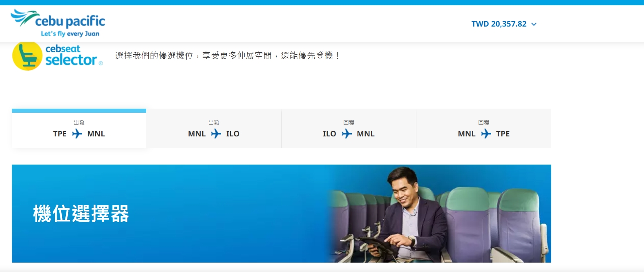The width and height of the screenshot is (644, 272).
Task: Click the airplane icon between TPE and MNL
Action: coord(77,134)
